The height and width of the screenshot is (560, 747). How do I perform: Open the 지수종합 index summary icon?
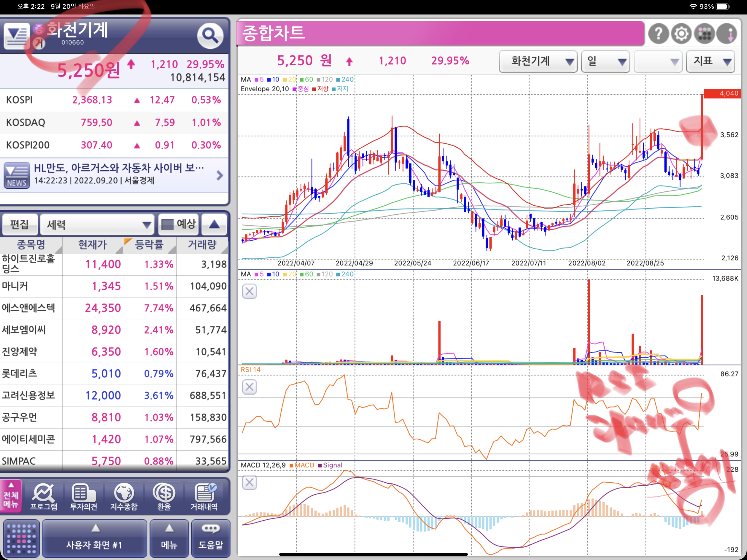click(x=124, y=497)
